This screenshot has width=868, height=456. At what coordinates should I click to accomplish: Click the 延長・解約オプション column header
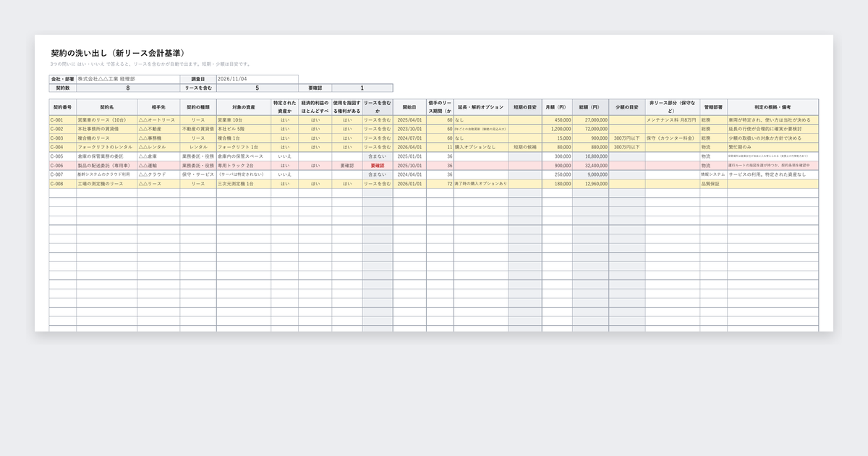(481, 107)
